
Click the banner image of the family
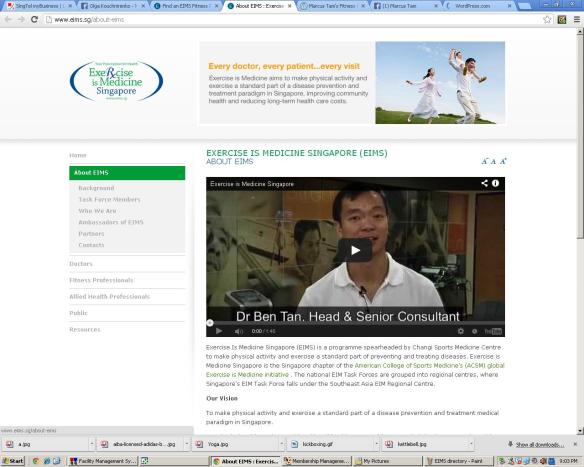pos(440,82)
